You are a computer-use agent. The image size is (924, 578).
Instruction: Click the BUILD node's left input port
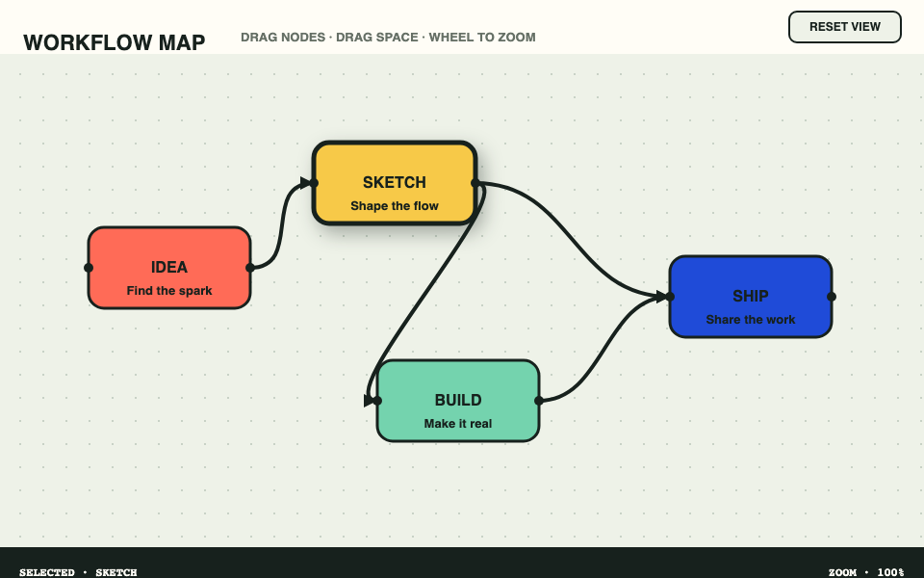pyautogui.click(x=377, y=401)
